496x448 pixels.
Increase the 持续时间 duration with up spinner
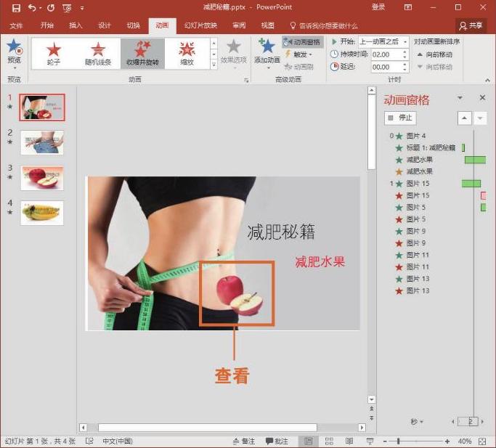point(405,52)
